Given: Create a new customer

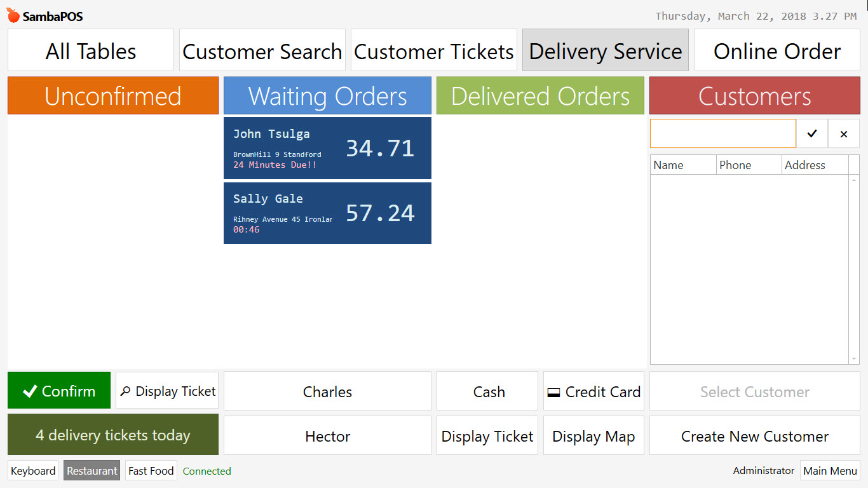Looking at the screenshot, I should (x=754, y=436).
